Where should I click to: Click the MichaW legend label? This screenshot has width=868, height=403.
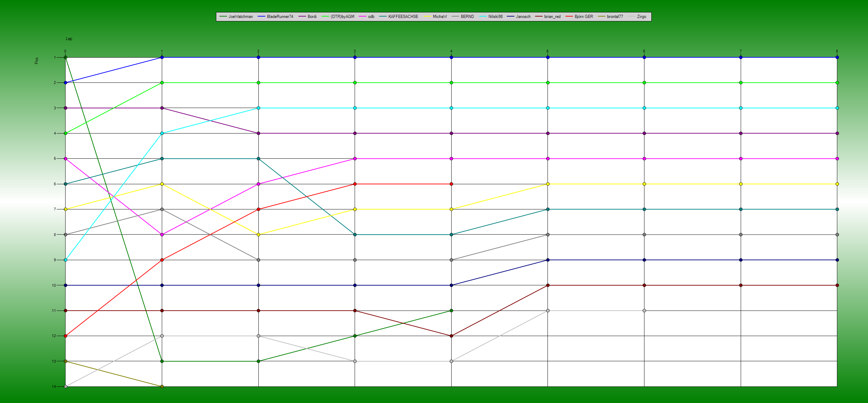coord(440,17)
